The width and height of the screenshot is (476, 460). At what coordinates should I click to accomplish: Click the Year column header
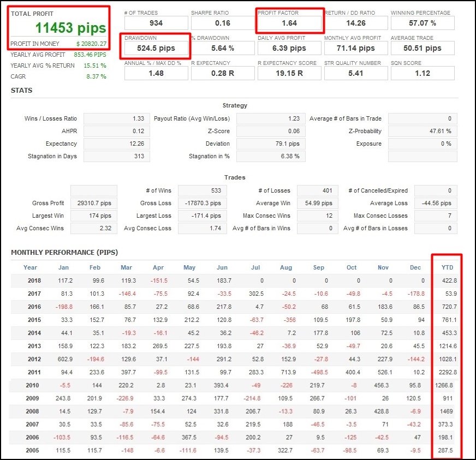point(31,267)
